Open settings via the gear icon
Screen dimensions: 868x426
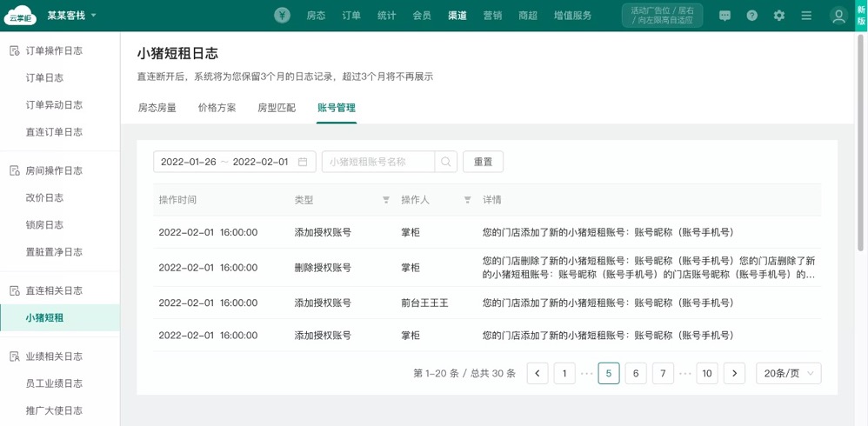point(779,16)
